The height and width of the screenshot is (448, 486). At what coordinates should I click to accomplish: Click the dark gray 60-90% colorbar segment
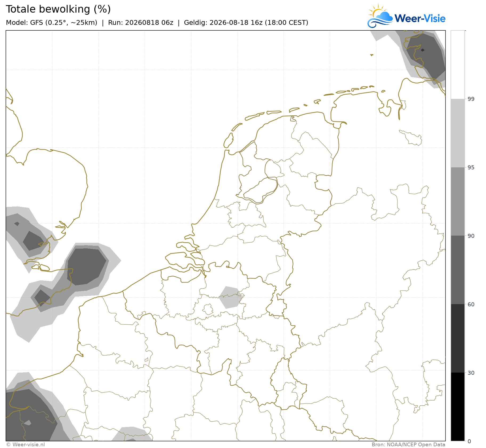[458, 270]
